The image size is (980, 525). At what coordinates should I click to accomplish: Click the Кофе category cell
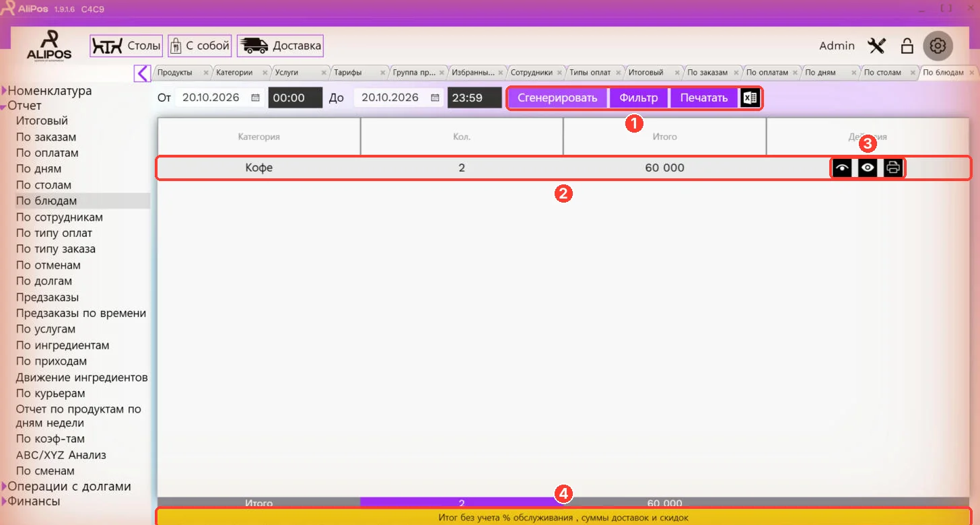259,168
